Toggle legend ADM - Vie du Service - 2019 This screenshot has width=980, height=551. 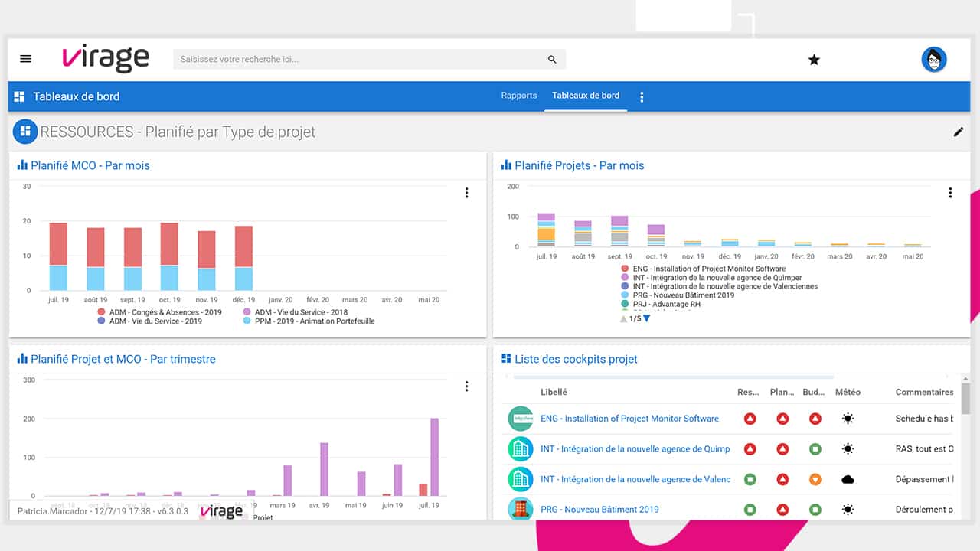(x=149, y=321)
